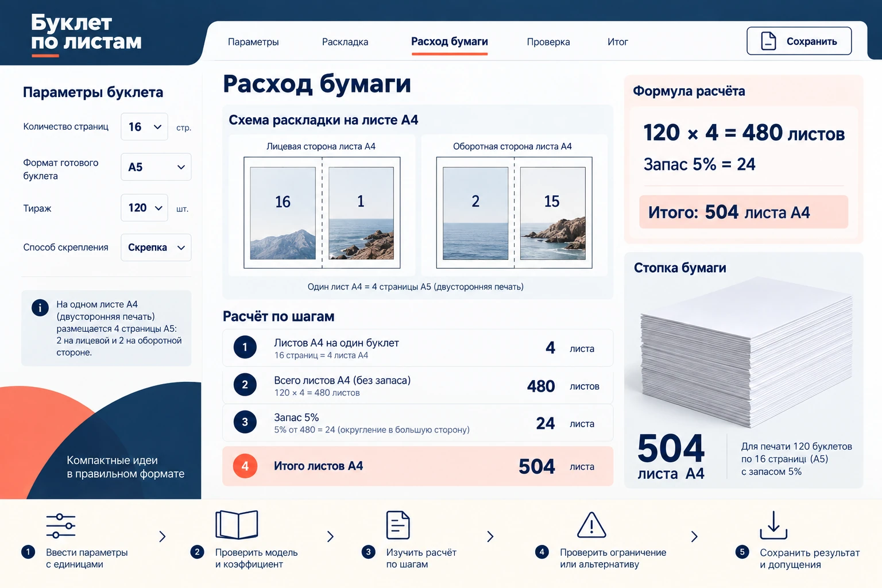Click the Итого листов А4 row label
The image size is (882, 588).
coord(319,466)
